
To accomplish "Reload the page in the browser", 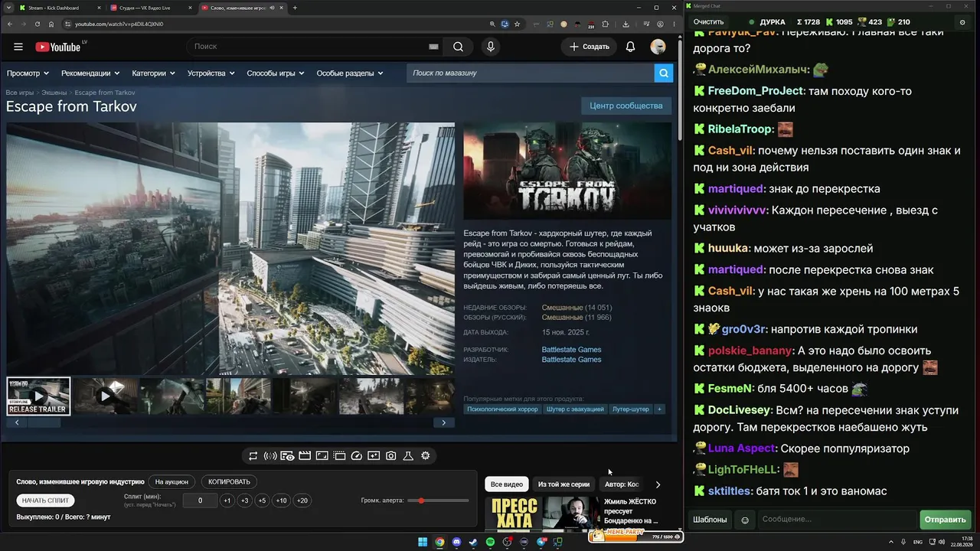I will click(38, 24).
